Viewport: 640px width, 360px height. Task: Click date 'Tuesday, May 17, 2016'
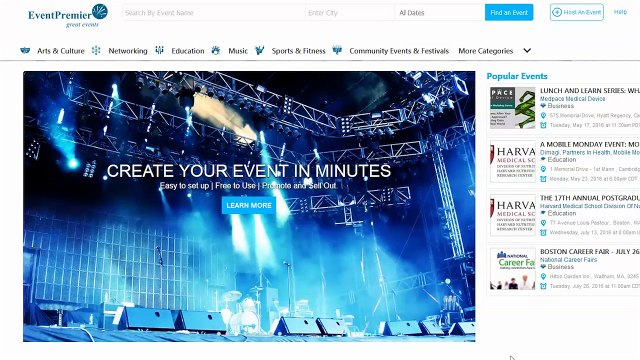point(594,125)
